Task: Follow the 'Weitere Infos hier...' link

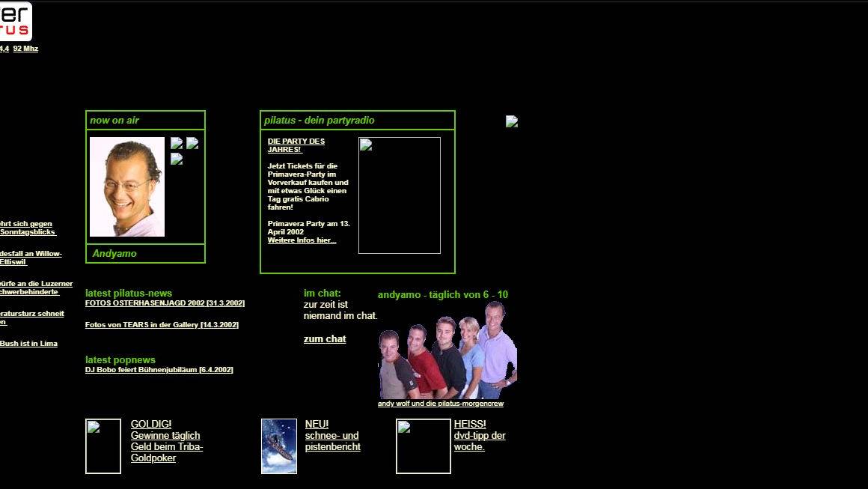Action: coord(301,240)
